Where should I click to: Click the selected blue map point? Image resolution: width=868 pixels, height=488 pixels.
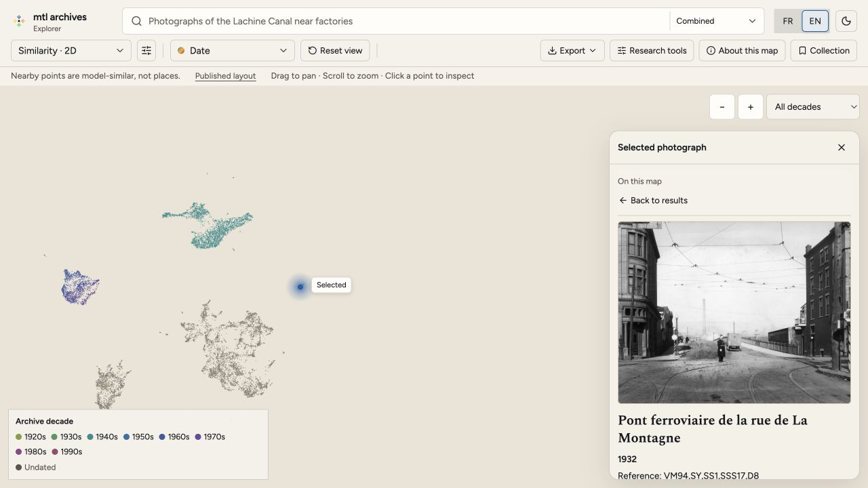point(300,287)
